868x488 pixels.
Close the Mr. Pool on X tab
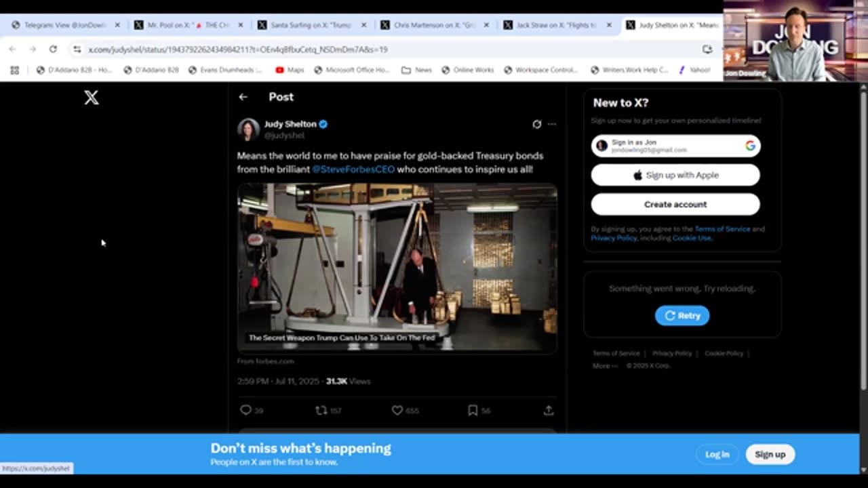pyautogui.click(x=241, y=25)
